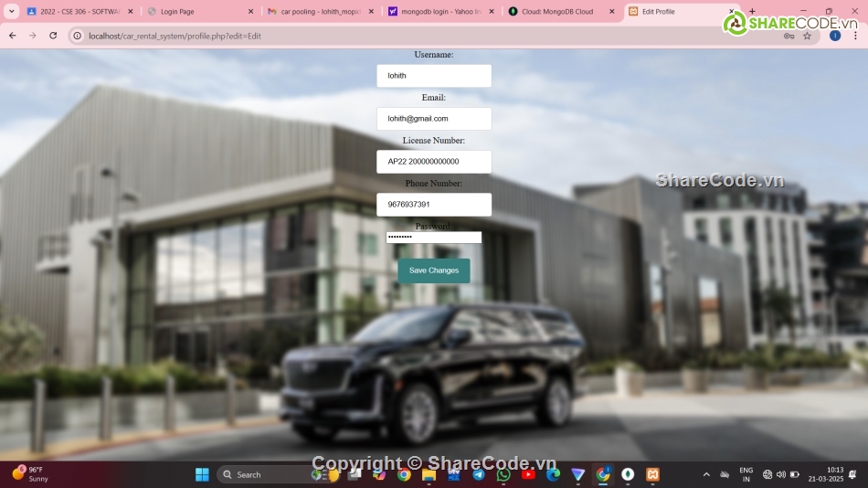Viewport: 868px width, 488px height.
Task: Open Telegram from the taskbar
Action: click(479, 474)
